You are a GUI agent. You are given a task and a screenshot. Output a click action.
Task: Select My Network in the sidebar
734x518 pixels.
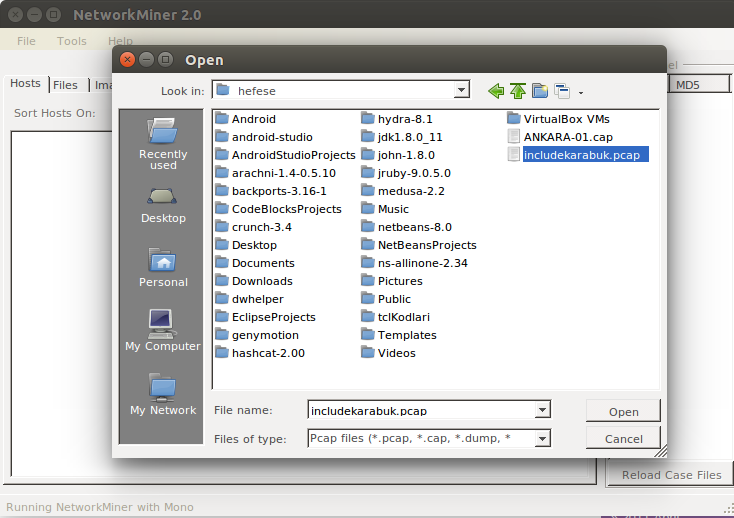163,394
